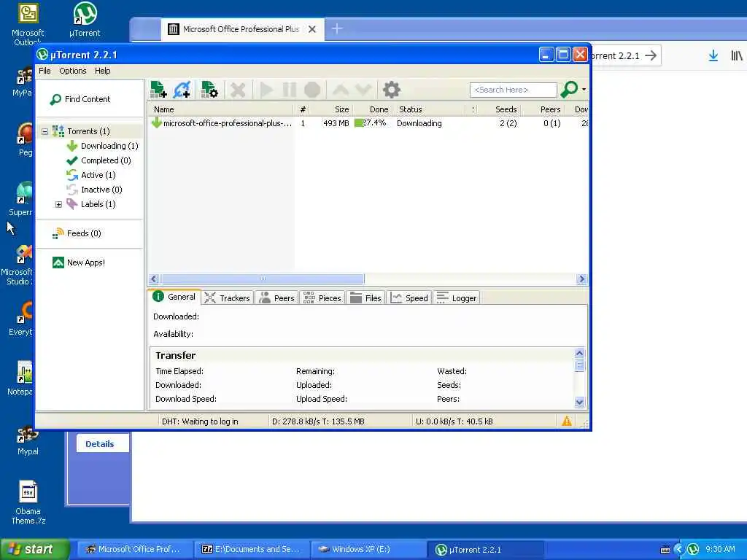Open new tab in the browser

[337, 29]
